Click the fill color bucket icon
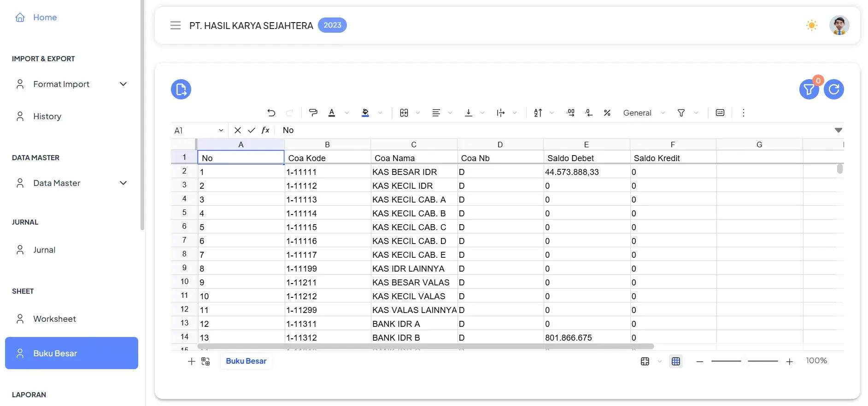Viewport: 868px width, 406px height. (x=365, y=113)
